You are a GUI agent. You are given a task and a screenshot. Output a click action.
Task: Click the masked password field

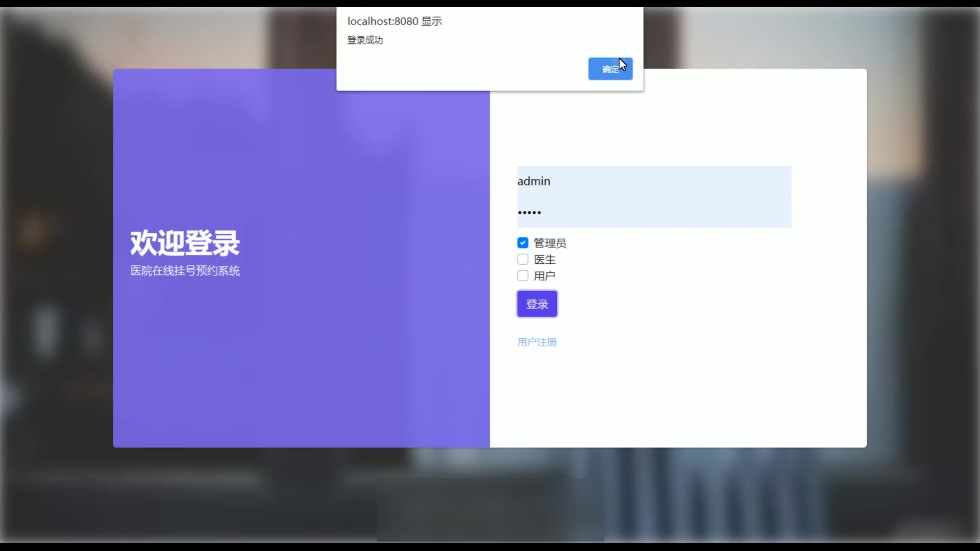click(653, 212)
